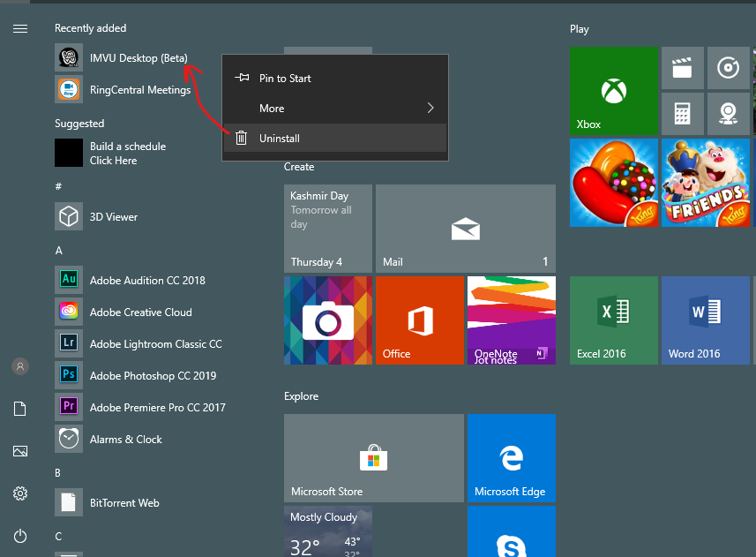Expand the More submenu
Viewport: 756px width, 557px height.
coord(334,109)
